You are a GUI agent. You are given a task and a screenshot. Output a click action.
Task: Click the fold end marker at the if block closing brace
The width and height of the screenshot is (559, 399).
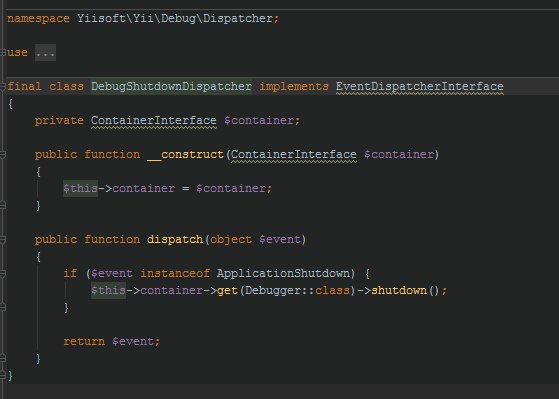[2, 307]
